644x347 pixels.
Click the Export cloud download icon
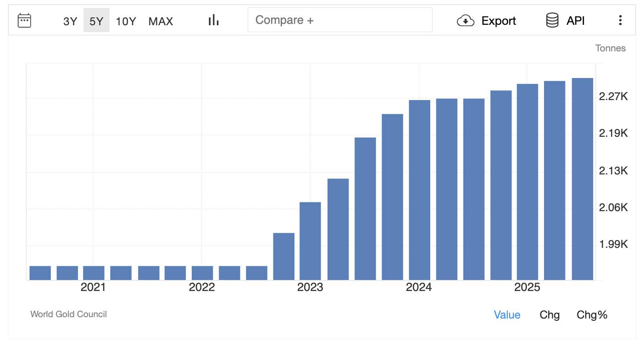(x=466, y=21)
